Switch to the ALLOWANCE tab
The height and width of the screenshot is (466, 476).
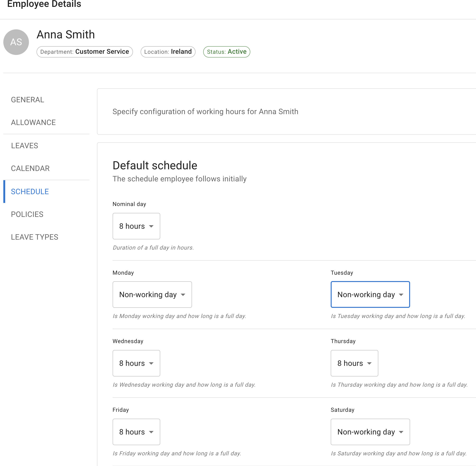click(x=33, y=122)
